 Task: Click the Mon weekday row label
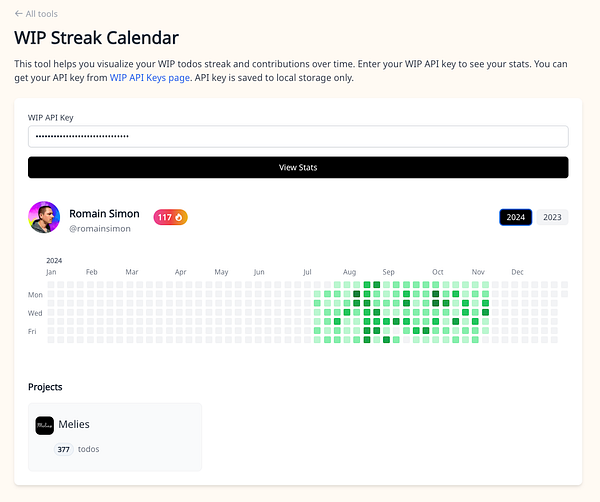[35, 295]
